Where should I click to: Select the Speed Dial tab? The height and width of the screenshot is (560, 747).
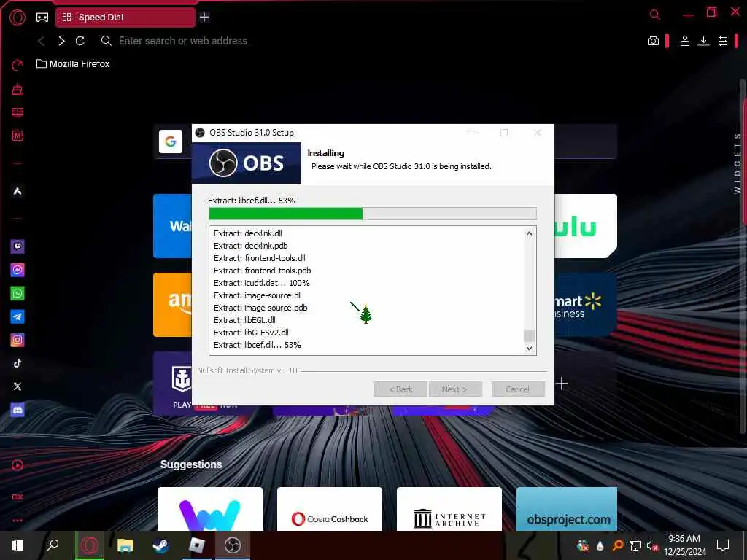point(125,17)
